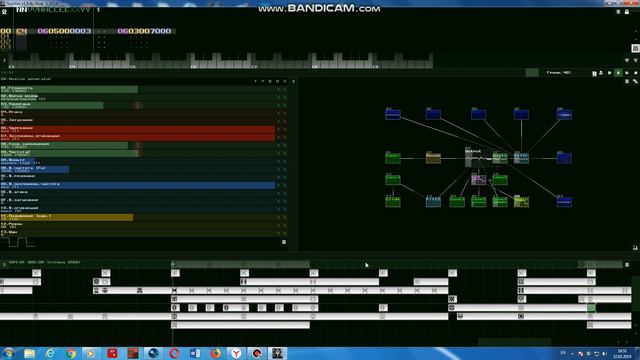Click the green highlighted pattern block in timeline
Viewport: 640px width, 360px height.
point(591,308)
